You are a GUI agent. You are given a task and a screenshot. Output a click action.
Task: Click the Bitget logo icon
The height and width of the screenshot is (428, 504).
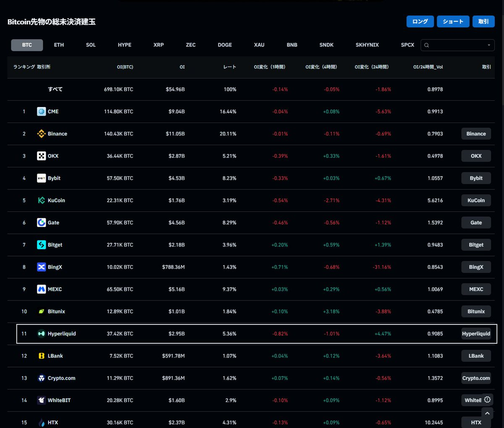point(41,245)
